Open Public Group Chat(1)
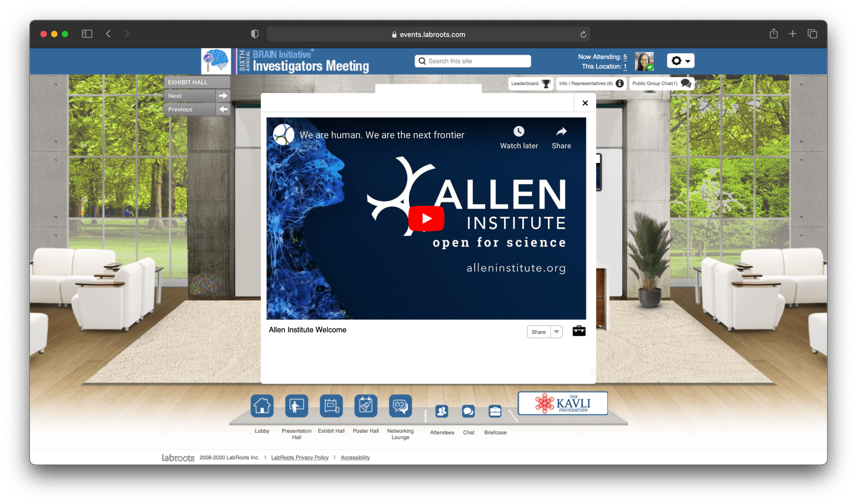This screenshot has width=857, height=504. pyautogui.click(x=661, y=84)
